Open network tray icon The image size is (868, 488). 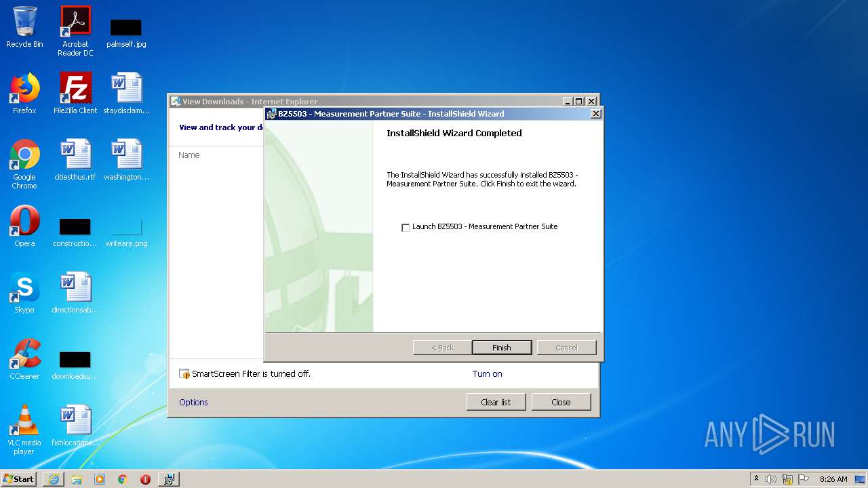[787, 479]
